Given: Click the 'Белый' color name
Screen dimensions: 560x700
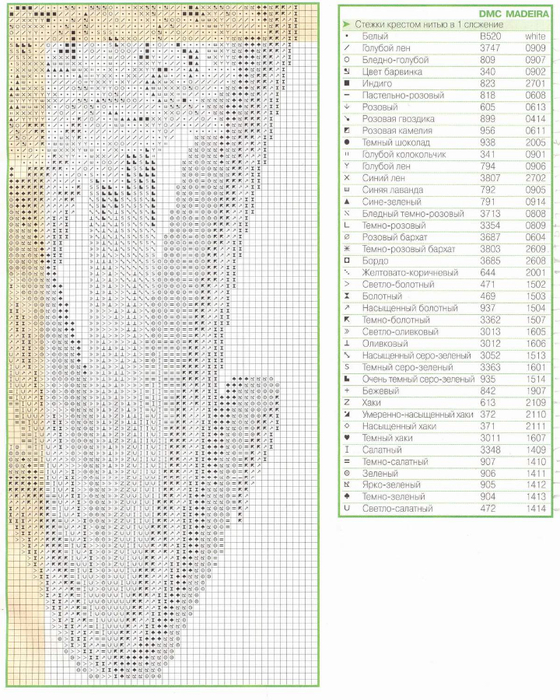Looking at the screenshot, I should [x=375, y=36].
